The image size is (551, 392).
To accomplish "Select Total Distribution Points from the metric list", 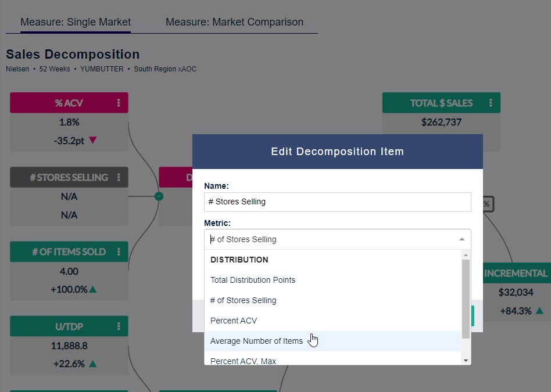I will coord(253,280).
